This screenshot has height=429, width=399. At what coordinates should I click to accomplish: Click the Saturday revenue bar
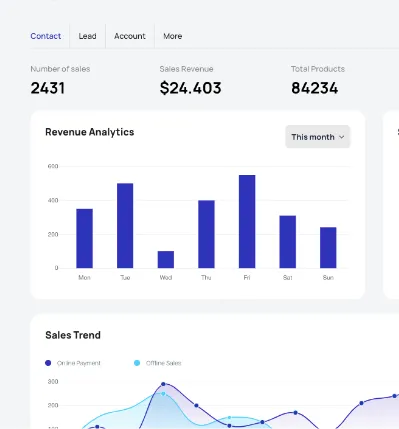tap(288, 242)
